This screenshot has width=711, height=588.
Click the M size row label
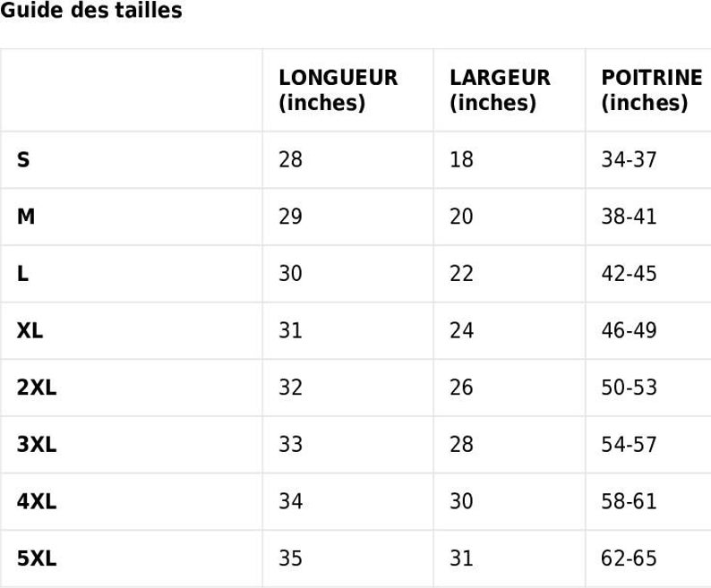[26, 217]
